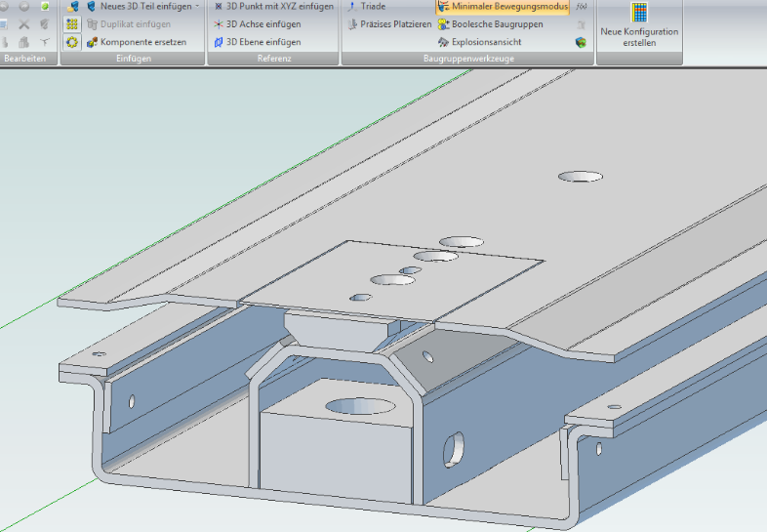Image resolution: width=767 pixels, height=532 pixels.
Task: Open the Neues 3D Teil einfügen dropdown arrow
Action: [x=197, y=6]
